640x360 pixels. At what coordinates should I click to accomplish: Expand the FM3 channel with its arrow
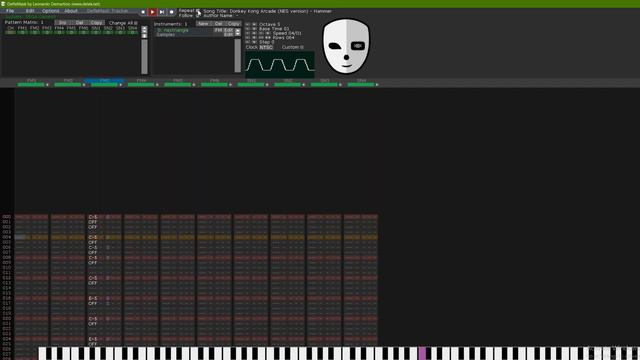[121, 85]
